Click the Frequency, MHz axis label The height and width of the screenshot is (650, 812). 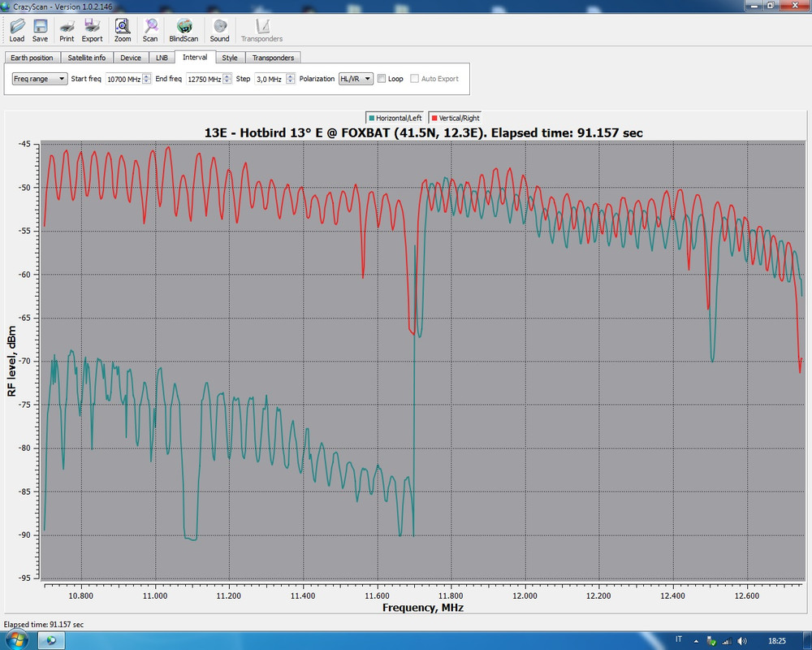tap(422, 608)
